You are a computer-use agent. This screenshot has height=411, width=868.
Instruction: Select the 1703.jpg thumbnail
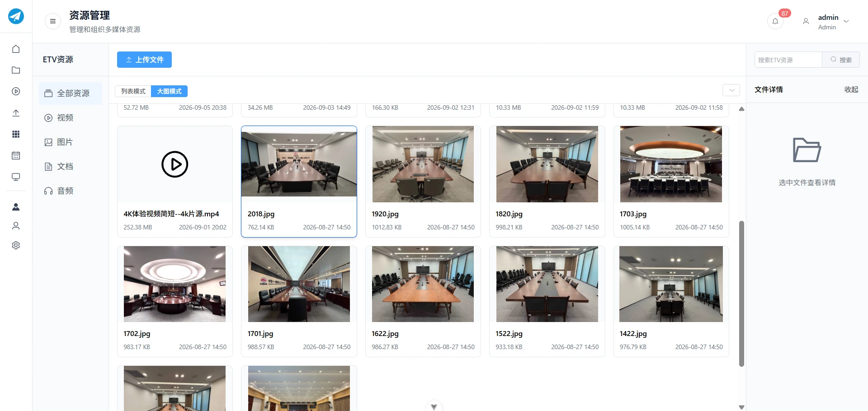click(671, 164)
